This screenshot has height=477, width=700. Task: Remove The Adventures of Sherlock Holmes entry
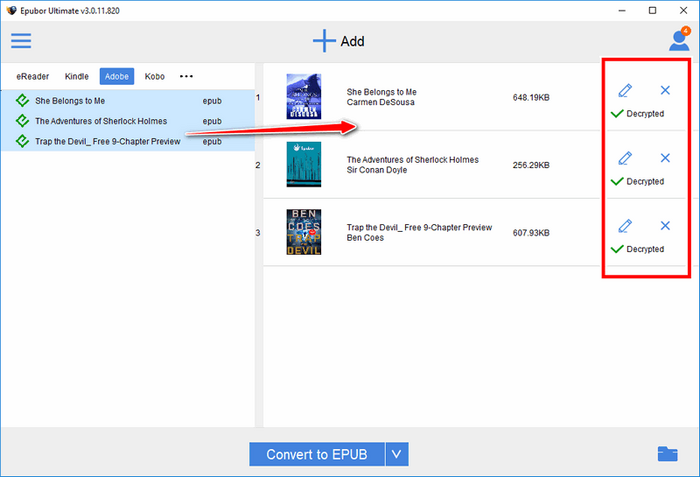665,158
